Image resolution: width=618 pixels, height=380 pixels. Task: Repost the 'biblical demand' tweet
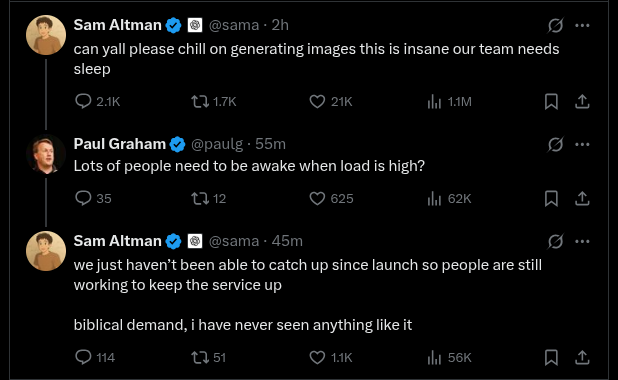pos(200,358)
